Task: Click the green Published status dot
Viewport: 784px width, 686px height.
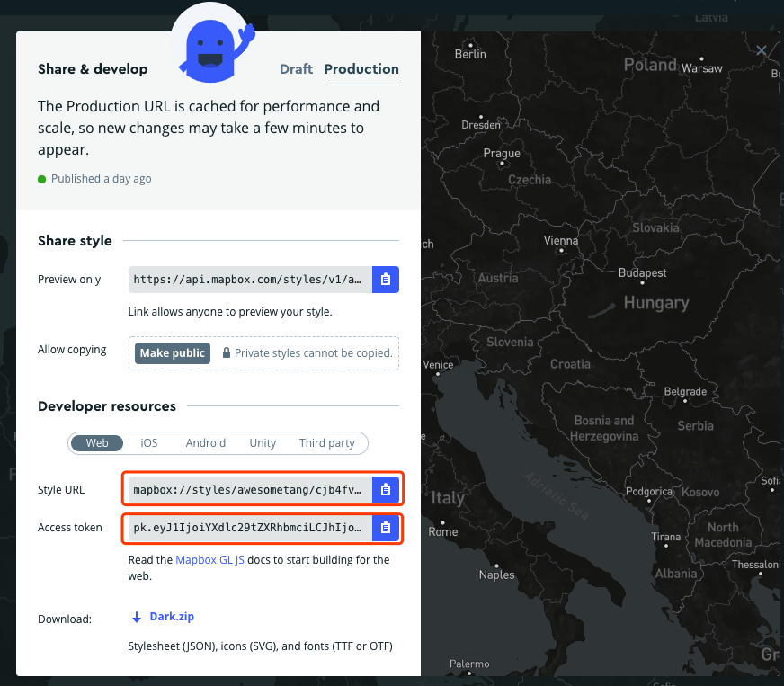Action: (42, 179)
